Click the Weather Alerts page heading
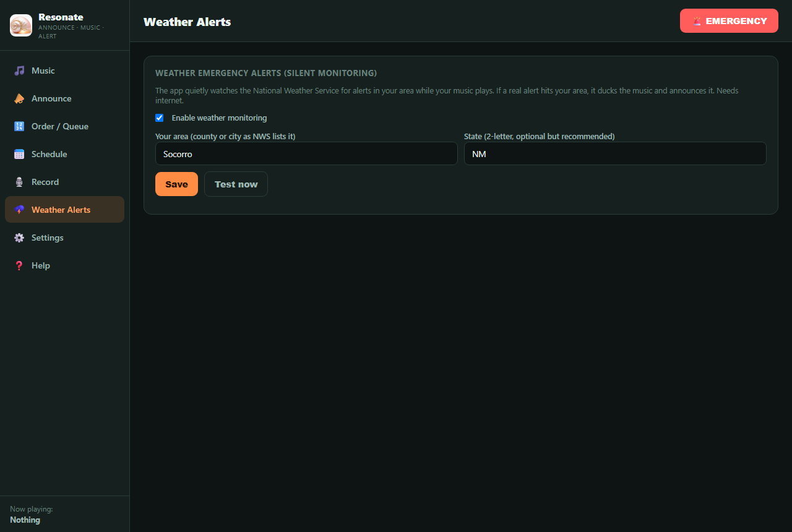The image size is (792, 532). point(187,22)
